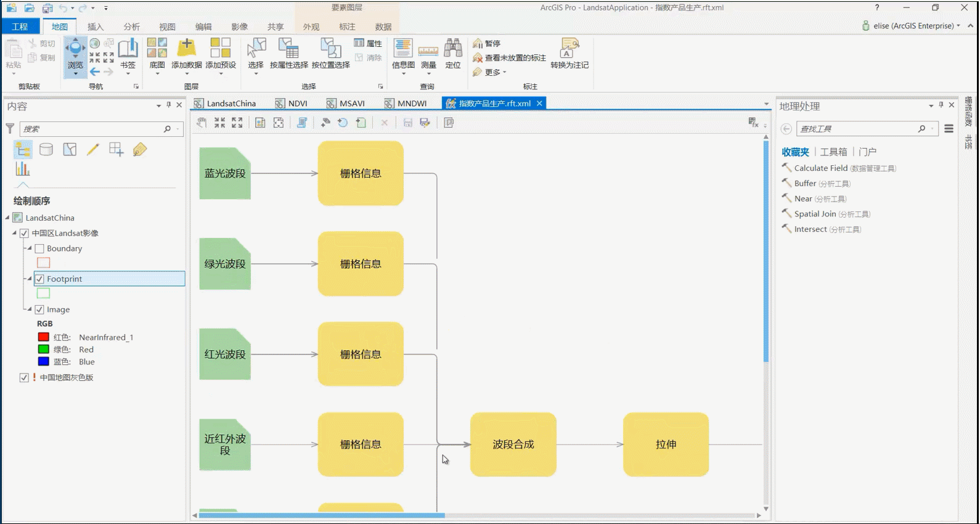Image resolution: width=980 pixels, height=524 pixels.
Task: Enable the Boundary layer checkbox
Action: click(x=39, y=248)
